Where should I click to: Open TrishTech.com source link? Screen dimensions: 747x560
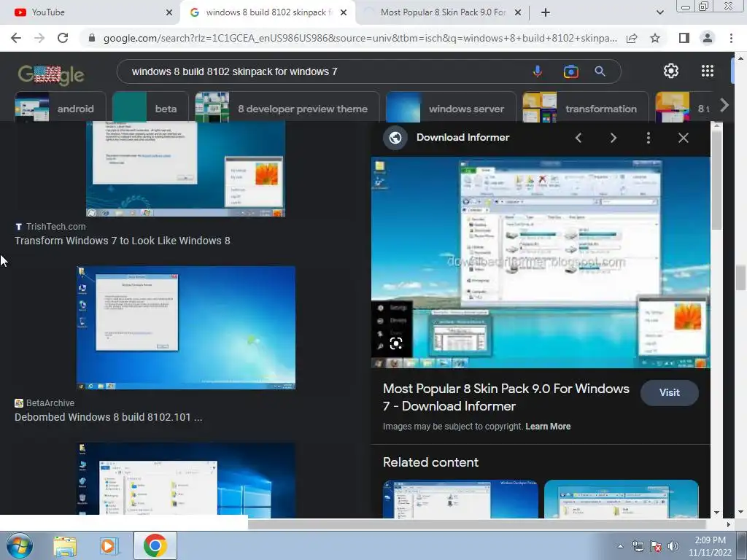point(55,227)
